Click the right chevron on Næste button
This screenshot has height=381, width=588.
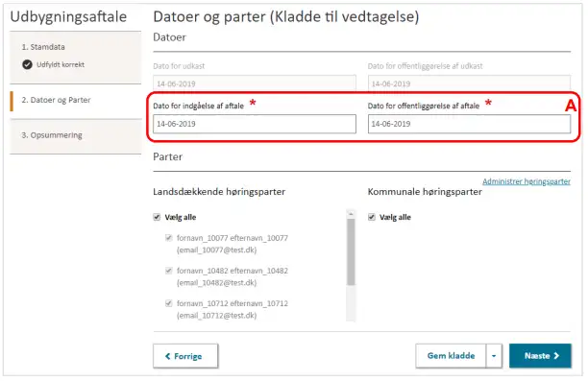pyautogui.click(x=556, y=355)
